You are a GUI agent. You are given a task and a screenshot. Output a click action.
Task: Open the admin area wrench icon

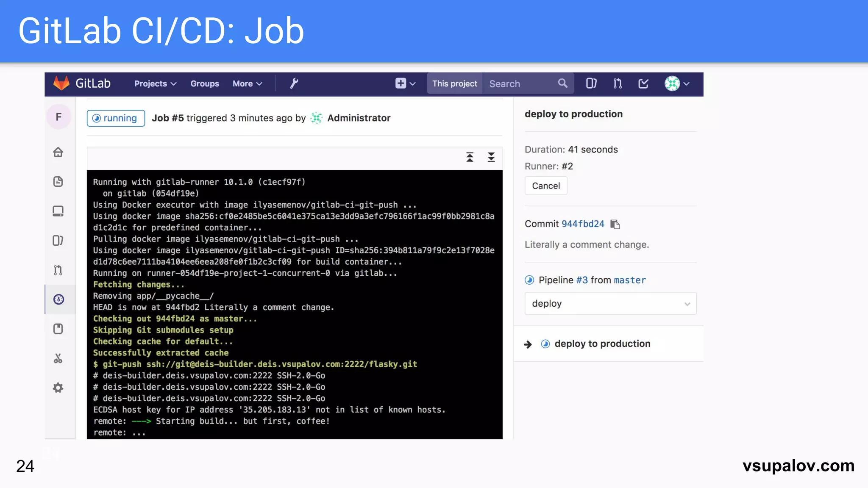[294, 83]
